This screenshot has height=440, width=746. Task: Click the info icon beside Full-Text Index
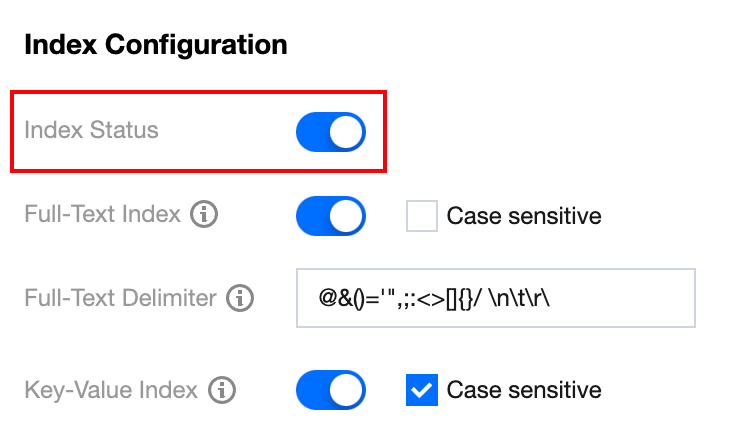point(204,214)
